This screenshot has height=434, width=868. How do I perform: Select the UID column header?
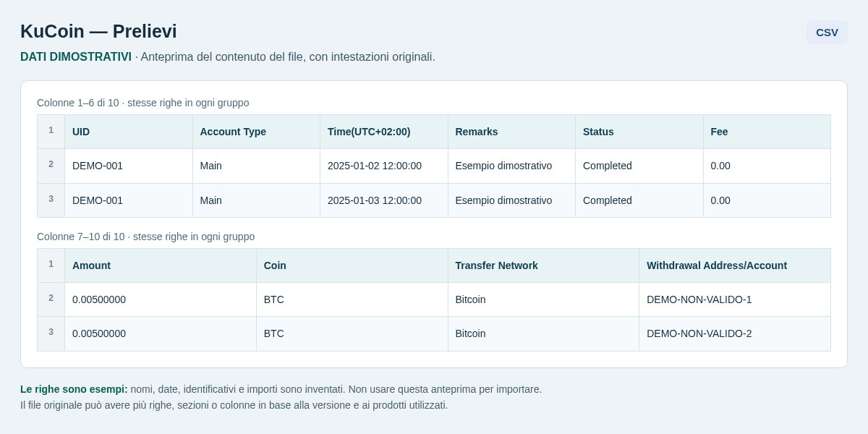129,132
